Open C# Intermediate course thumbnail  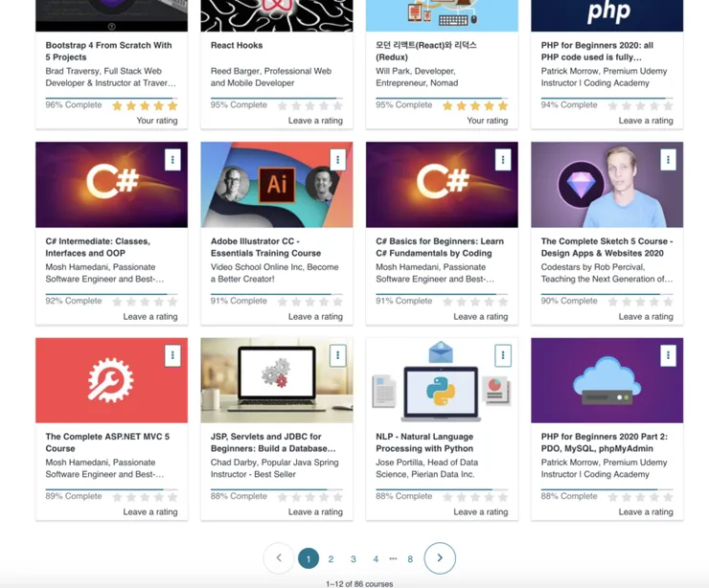112,185
